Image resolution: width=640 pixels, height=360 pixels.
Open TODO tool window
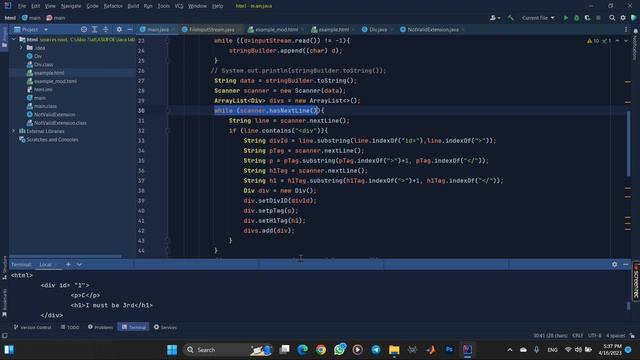pyautogui.click(x=70, y=327)
